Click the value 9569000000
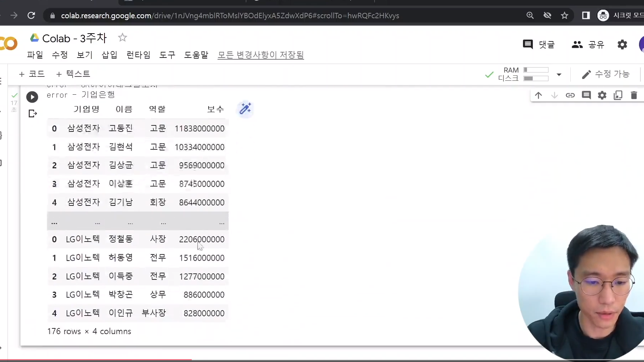 tap(202, 165)
